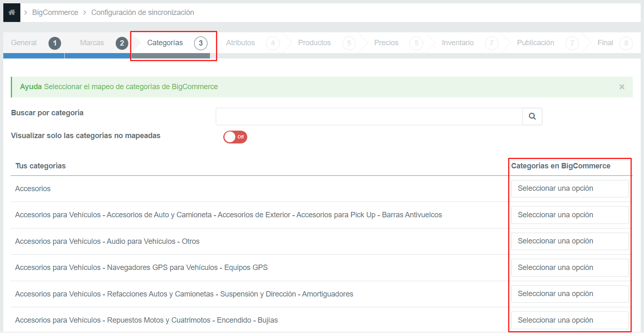Go to the home icon in the breadcrumb
This screenshot has height=333, width=644.
click(12, 12)
